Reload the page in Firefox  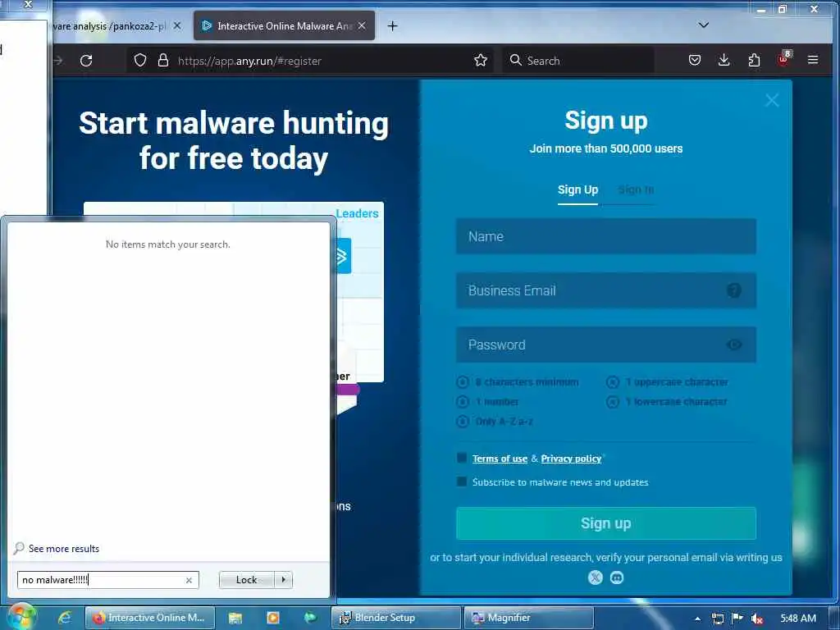pos(86,61)
